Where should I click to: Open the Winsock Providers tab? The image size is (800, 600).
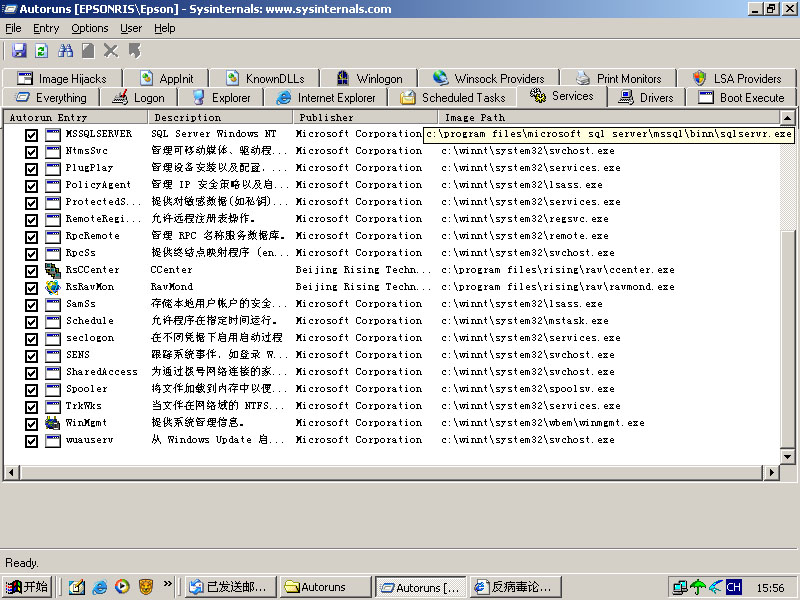(489, 79)
